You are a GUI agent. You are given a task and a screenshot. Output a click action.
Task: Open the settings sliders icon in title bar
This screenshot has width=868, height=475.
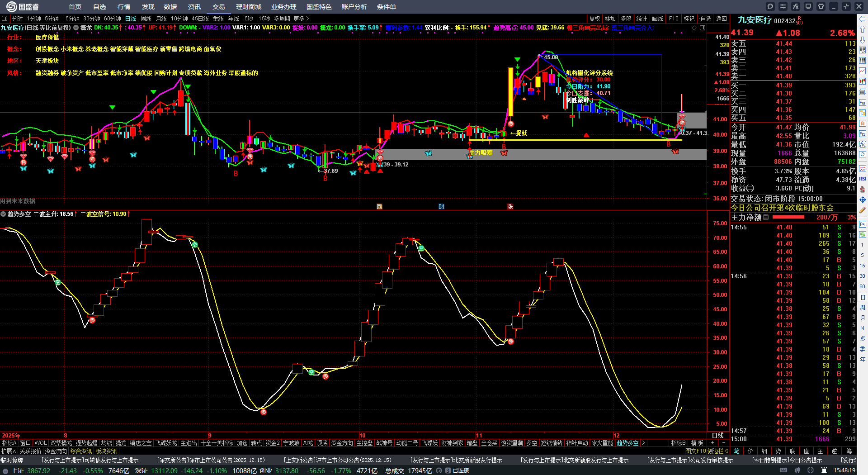pos(783,6)
